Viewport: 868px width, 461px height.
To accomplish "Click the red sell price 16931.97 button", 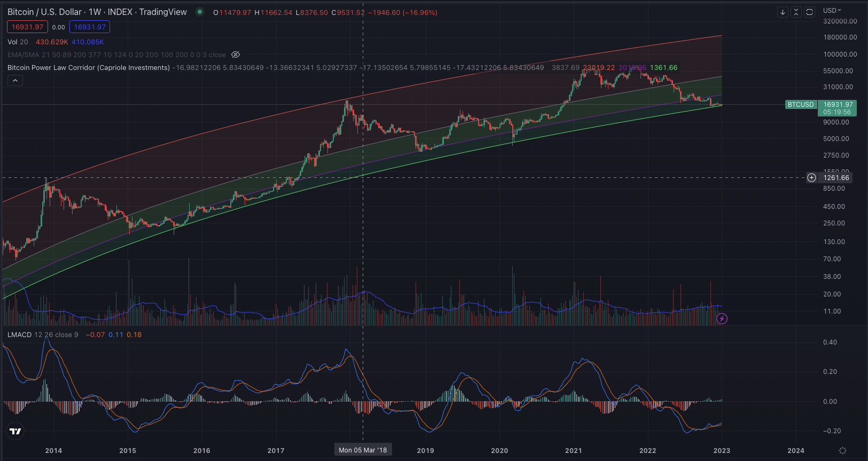I will (x=27, y=27).
